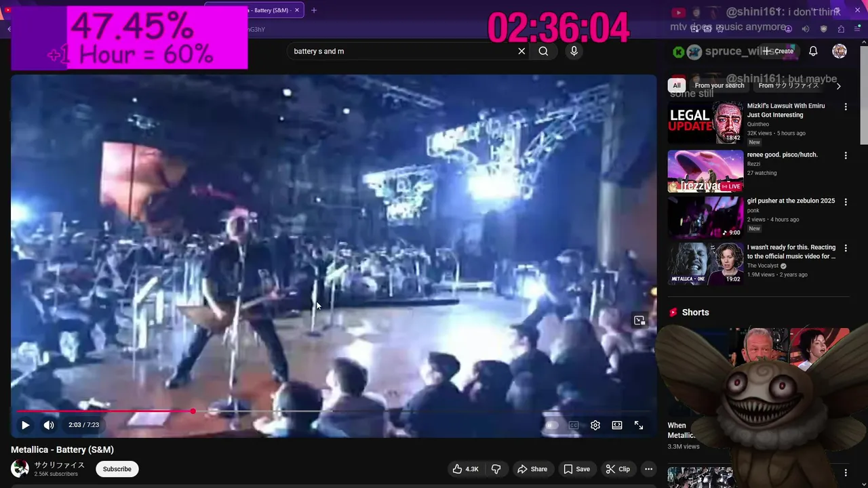Click the miniplayer icon over video
Screen dimensions: 868x488
(x=639, y=321)
